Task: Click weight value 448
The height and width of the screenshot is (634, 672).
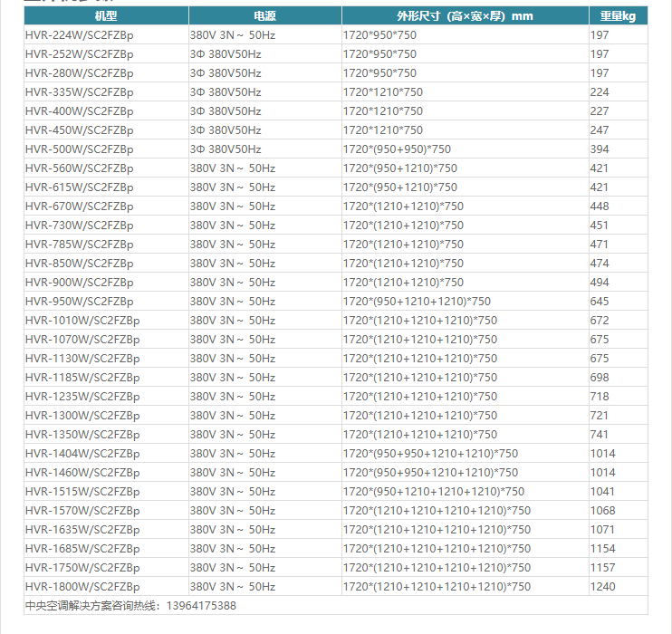Action: tap(600, 207)
